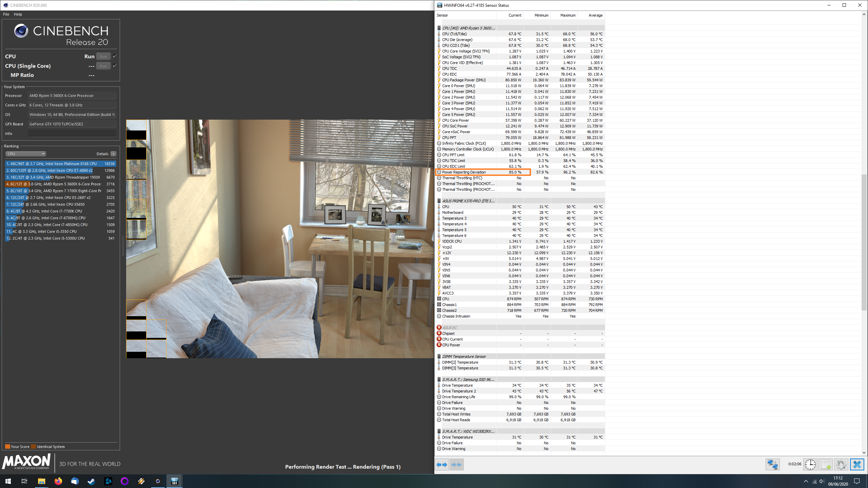Image resolution: width=868 pixels, height=488 pixels.
Task: Select the Power Reporting Deviation sensor row
Action: point(520,172)
